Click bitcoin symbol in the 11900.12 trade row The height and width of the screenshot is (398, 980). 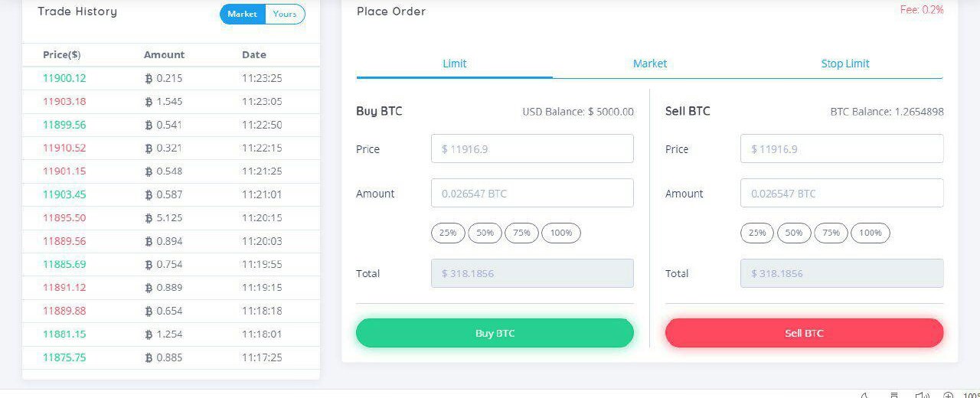149,78
